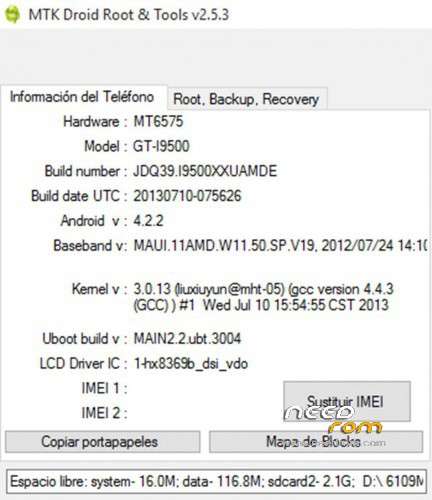The width and height of the screenshot is (432, 500).
Task: Click the Uboot build MAIN2.2.ubt.3004 value
Action: coord(187,339)
